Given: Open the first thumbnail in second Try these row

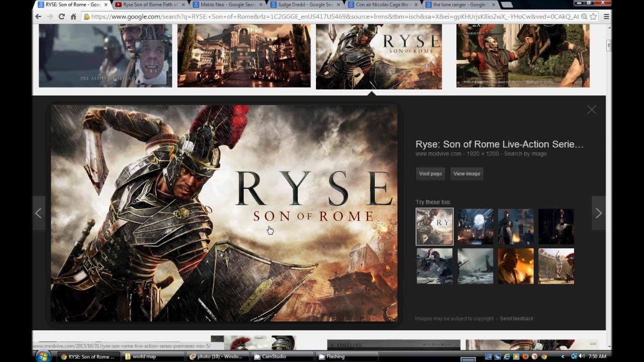Looking at the screenshot, I should [435, 266].
